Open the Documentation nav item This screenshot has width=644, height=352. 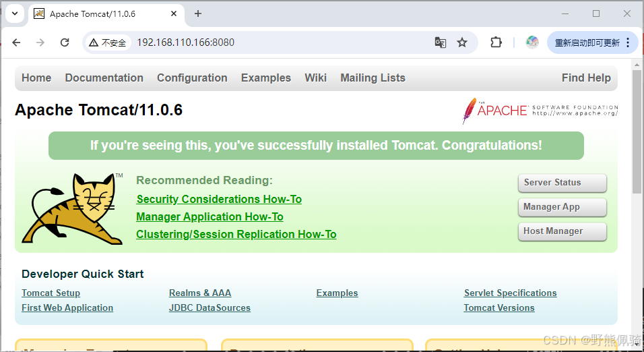tap(104, 78)
